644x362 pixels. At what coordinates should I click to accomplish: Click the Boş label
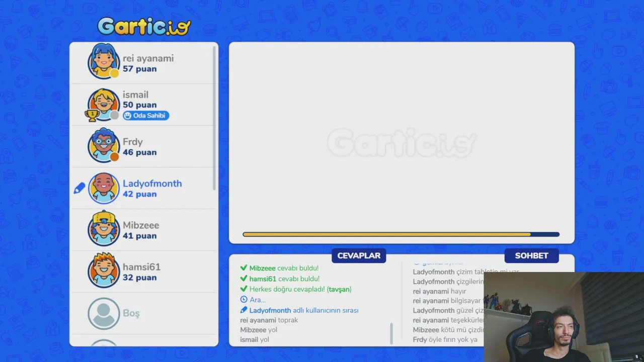click(x=131, y=313)
